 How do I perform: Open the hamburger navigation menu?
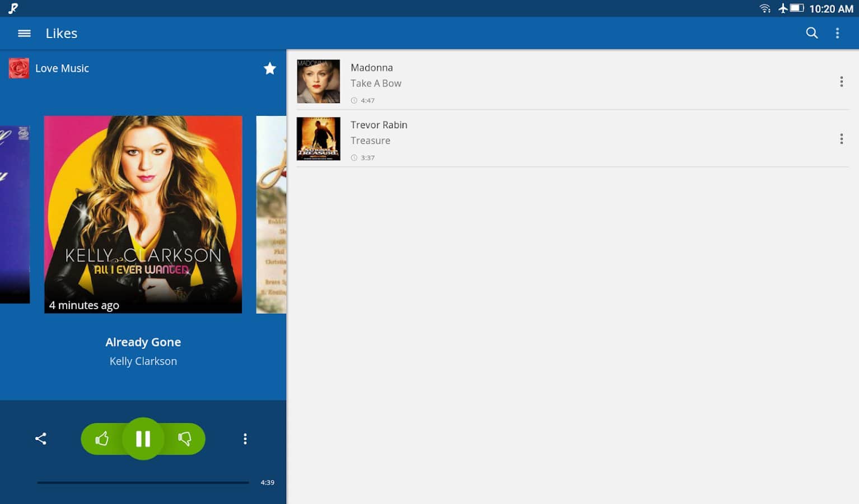coord(24,34)
